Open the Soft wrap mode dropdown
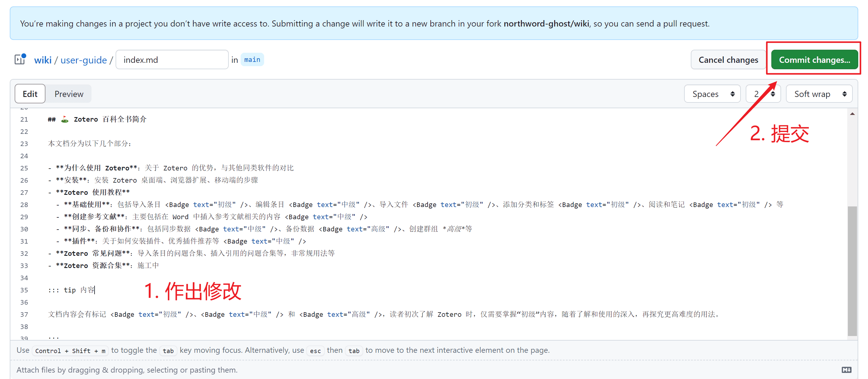 tap(819, 94)
